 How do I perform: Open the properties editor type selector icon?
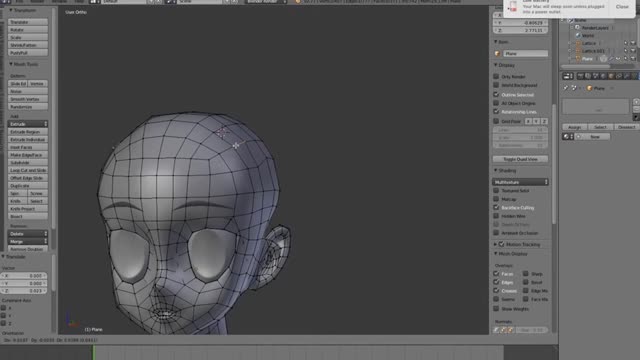(568, 76)
